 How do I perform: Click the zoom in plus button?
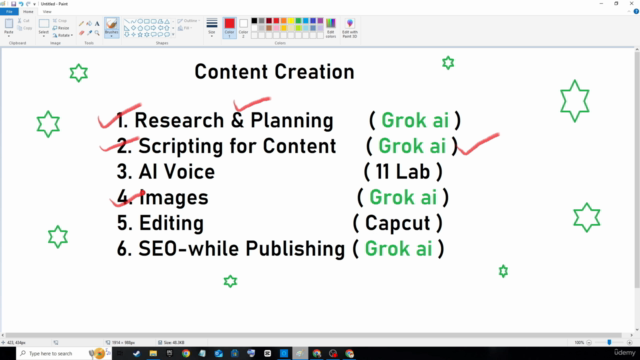point(630,342)
